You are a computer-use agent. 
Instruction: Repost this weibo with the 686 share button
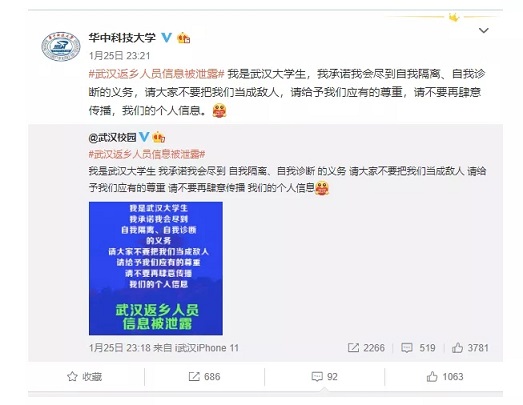[204, 377]
